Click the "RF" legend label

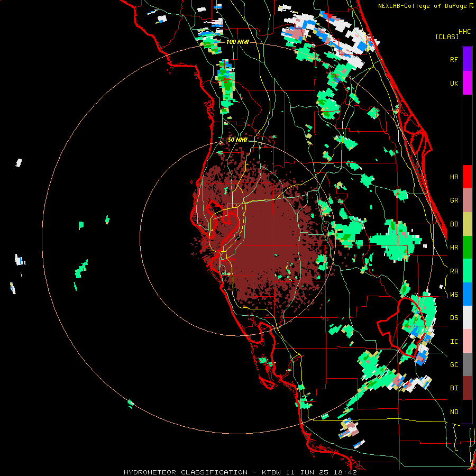[x=454, y=59]
